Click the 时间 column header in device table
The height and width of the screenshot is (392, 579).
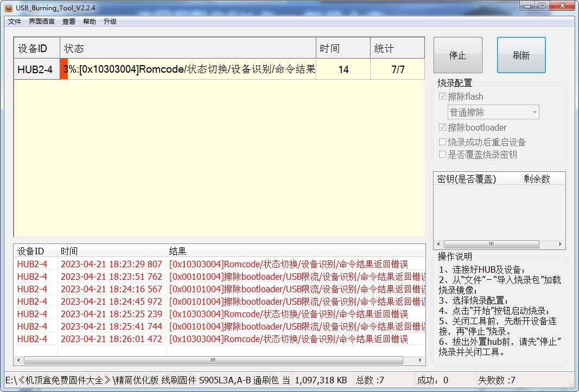[343, 48]
